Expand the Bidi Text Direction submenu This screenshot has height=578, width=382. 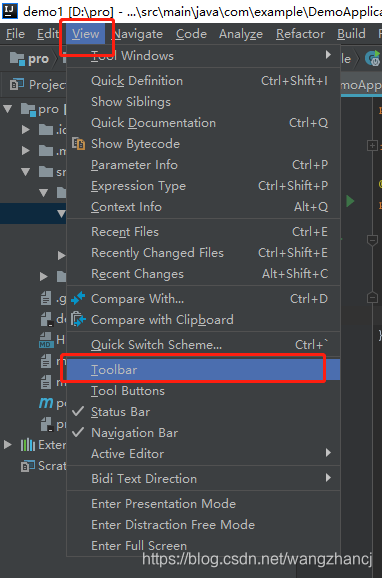click(203, 479)
